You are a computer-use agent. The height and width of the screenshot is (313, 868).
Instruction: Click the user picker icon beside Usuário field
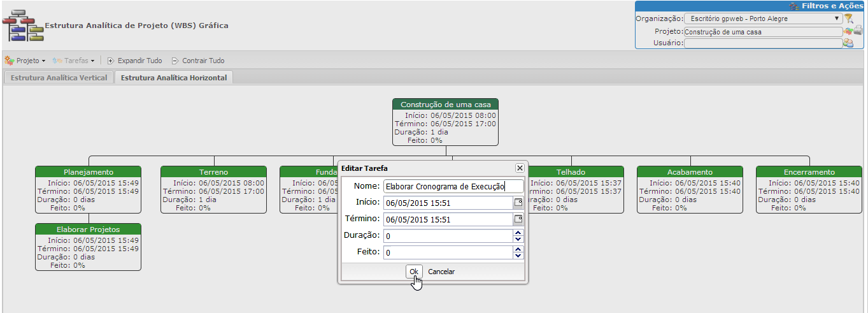click(x=848, y=43)
